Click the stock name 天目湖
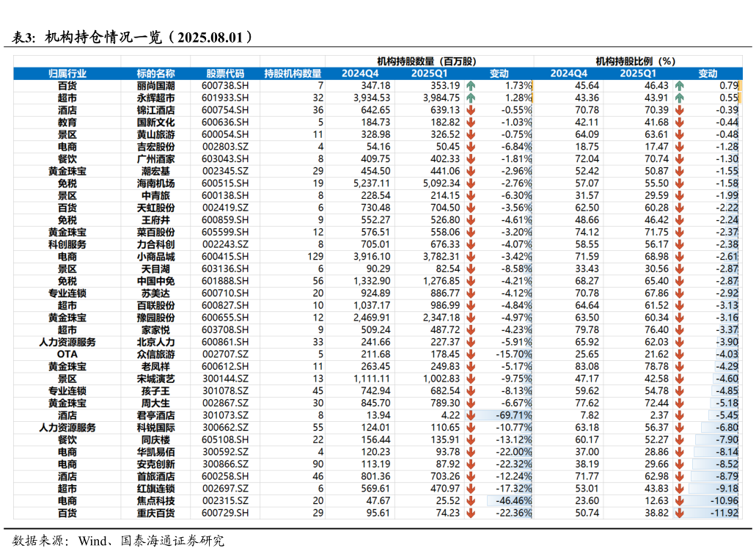756x551 pixels. (x=155, y=269)
